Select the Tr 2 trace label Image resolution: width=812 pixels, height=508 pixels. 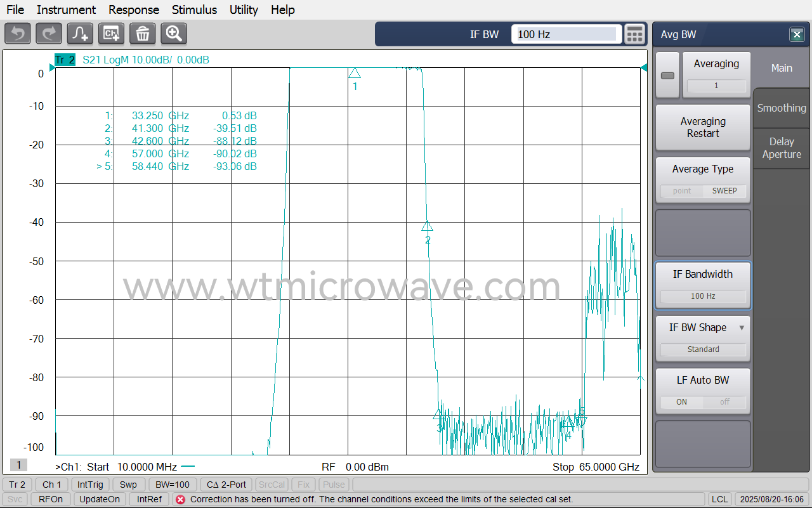point(65,60)
